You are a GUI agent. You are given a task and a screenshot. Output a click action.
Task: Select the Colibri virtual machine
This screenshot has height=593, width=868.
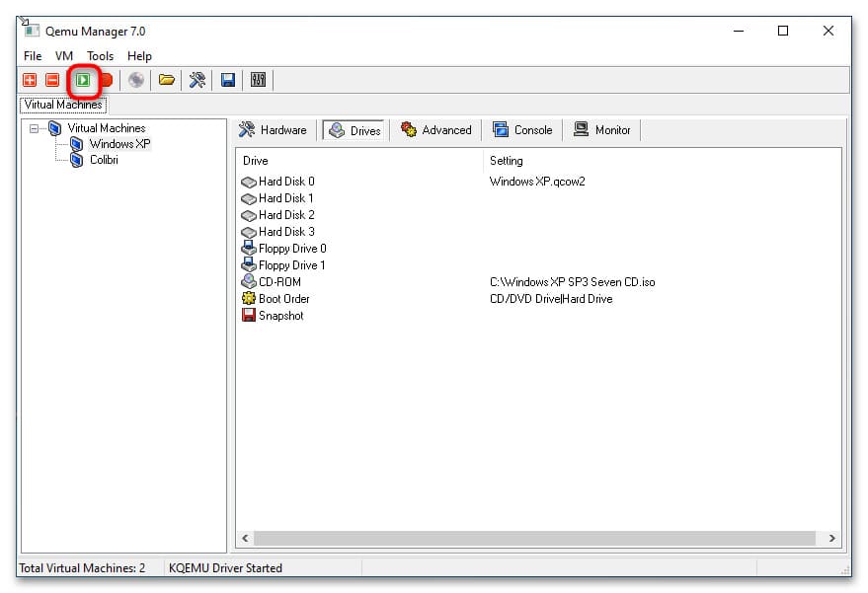click(x=104, y=160)
